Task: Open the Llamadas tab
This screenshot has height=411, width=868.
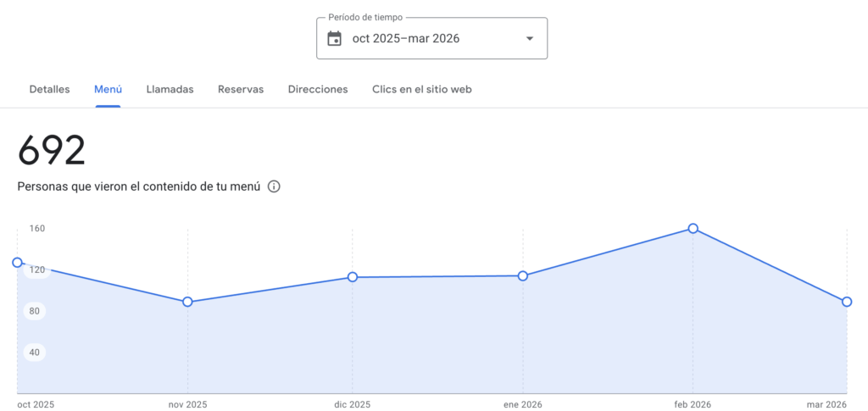Action: tap(170, 89)
